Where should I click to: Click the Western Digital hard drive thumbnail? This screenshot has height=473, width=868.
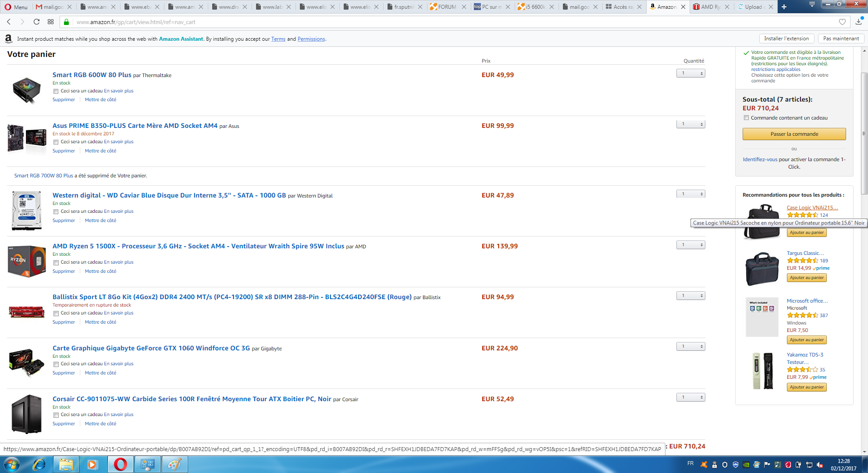pyautogui.click(x=26, y=210)
